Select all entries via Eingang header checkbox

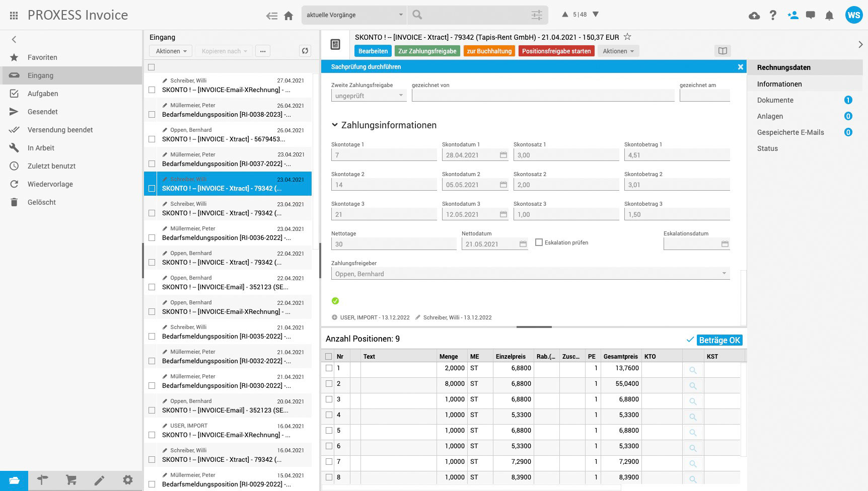coord(152,67)
